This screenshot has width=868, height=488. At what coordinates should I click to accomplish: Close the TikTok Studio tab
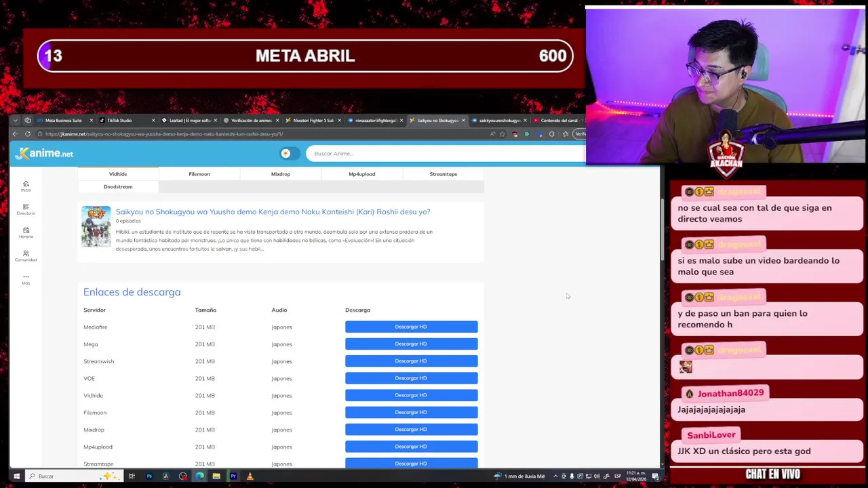[153, 120]
